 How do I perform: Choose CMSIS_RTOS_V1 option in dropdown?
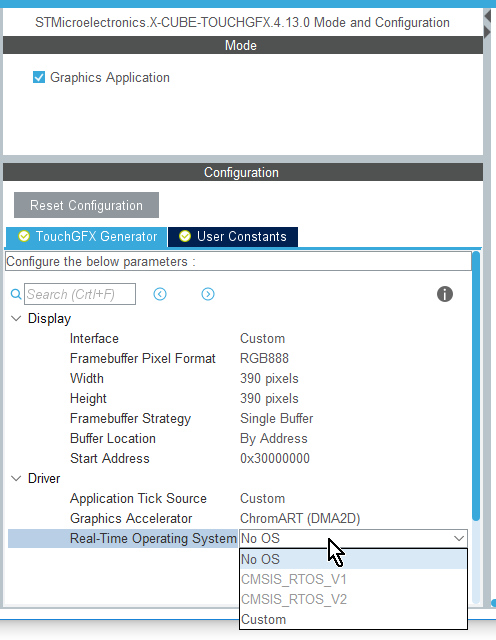click(353, 579)
